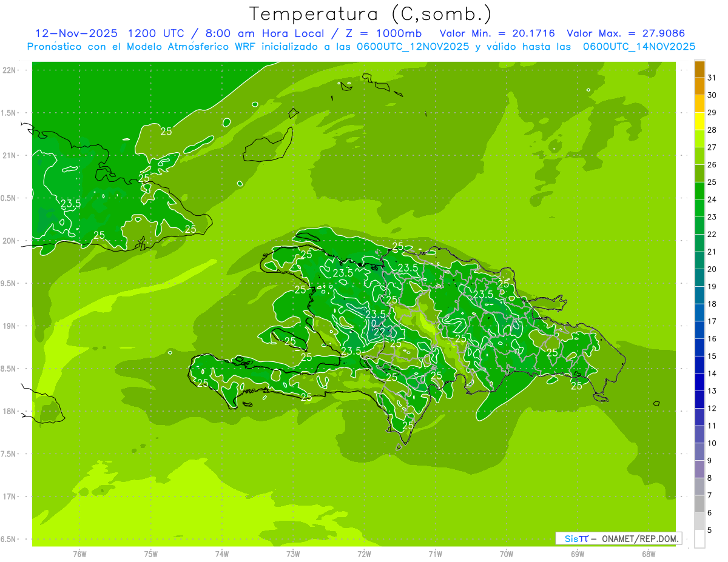Click the '18N' latitude axis label

pyautogui.click(x=9, y=411)
